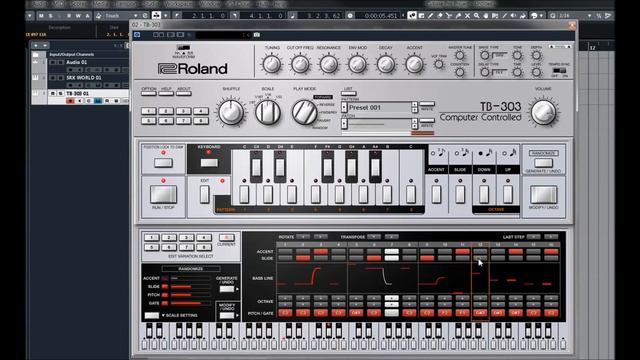Click the RANDOMIZE GENERATE / UNDO button top right

pyautogui.click(x=543, y=163)
